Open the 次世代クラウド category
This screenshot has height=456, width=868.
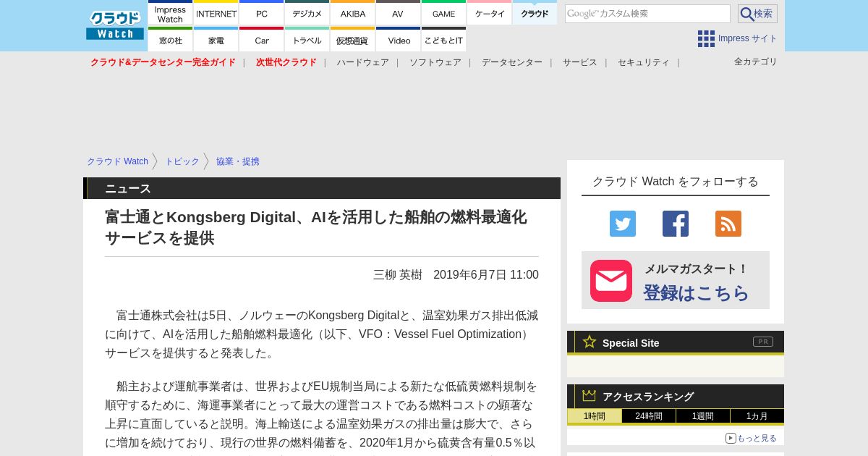[286, 62]
